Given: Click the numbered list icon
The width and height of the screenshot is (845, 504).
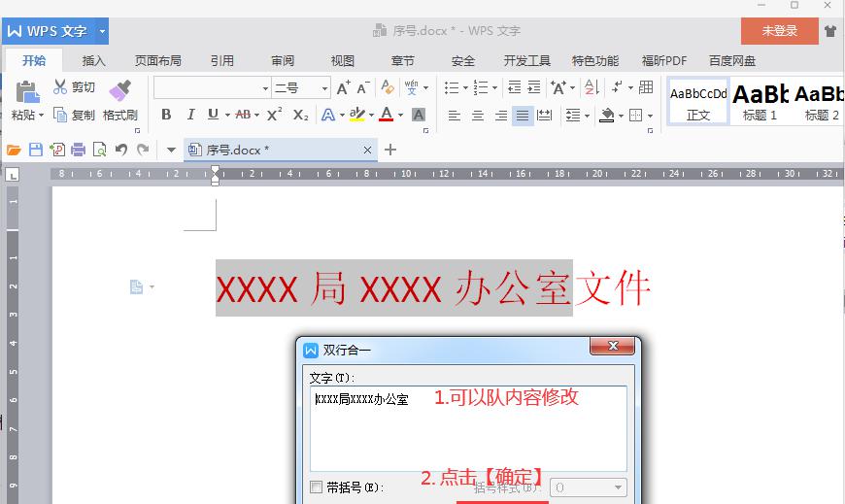Looking at the screenshot, I should click(x=481, y=87).
